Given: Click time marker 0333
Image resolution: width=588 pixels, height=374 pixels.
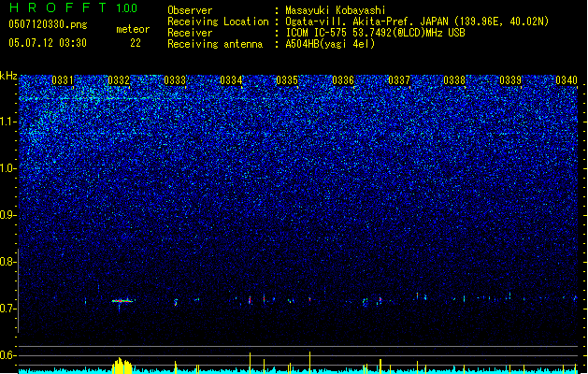Looking at the screenshot, I should point(175,80).
